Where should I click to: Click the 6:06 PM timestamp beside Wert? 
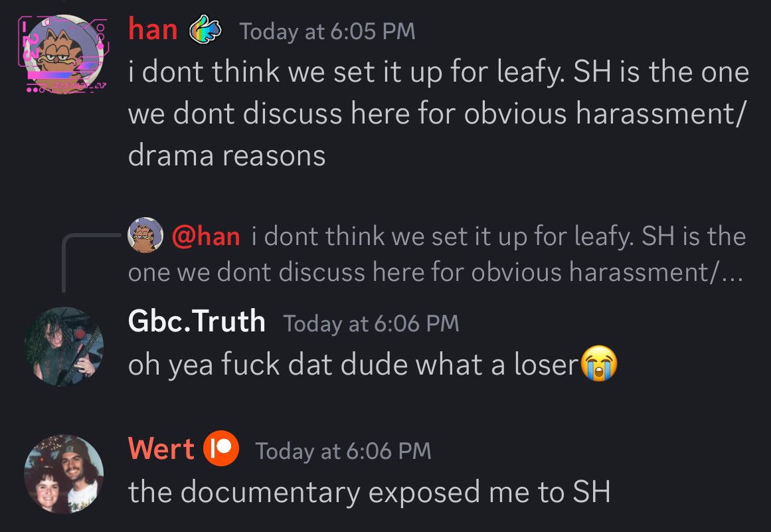tap(343, 451)
